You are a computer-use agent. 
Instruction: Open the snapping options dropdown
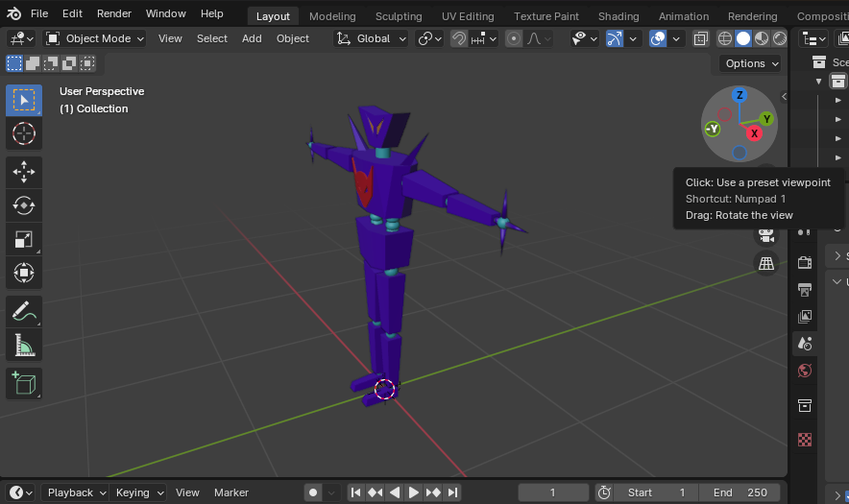[x=484, y=38]
